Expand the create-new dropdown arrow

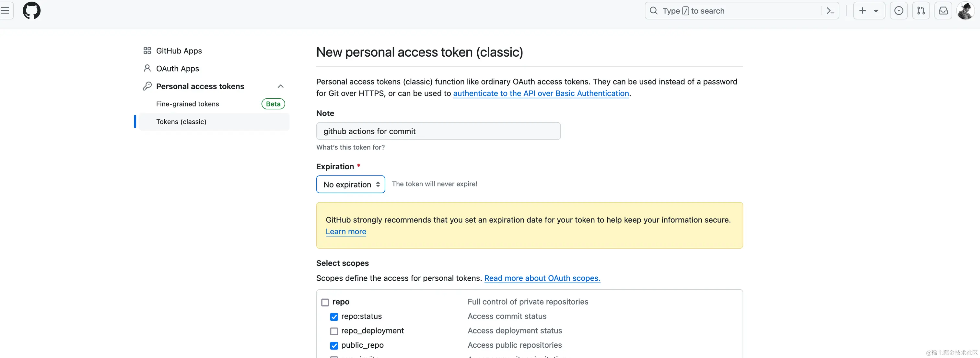point(876,11)
